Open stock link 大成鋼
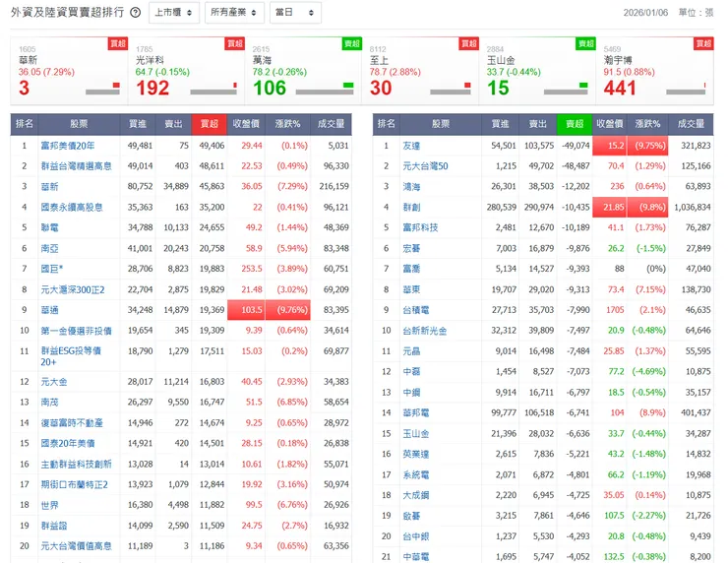Viewport: 728px width, 563px height. click(x=416, y=495)
